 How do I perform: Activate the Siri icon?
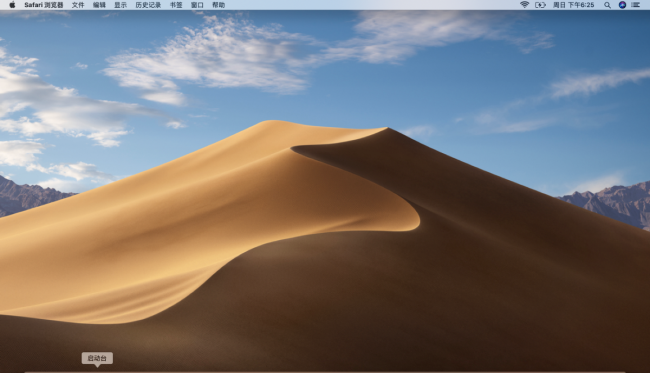pos(622,5)
